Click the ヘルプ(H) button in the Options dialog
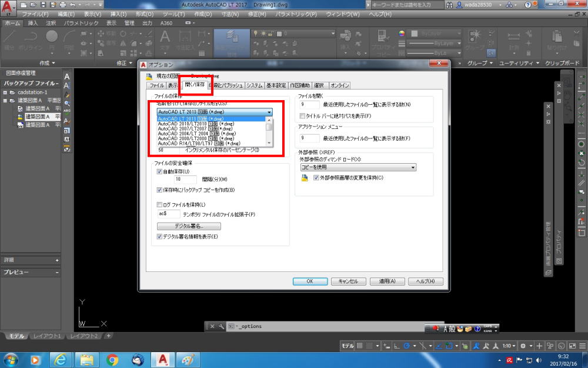588x368 pixels. point(426,281)
